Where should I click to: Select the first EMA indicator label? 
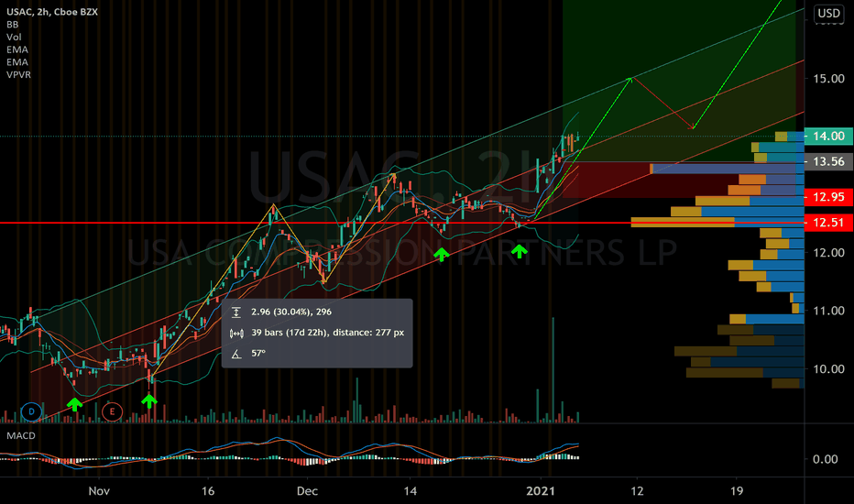click(17, 49)
